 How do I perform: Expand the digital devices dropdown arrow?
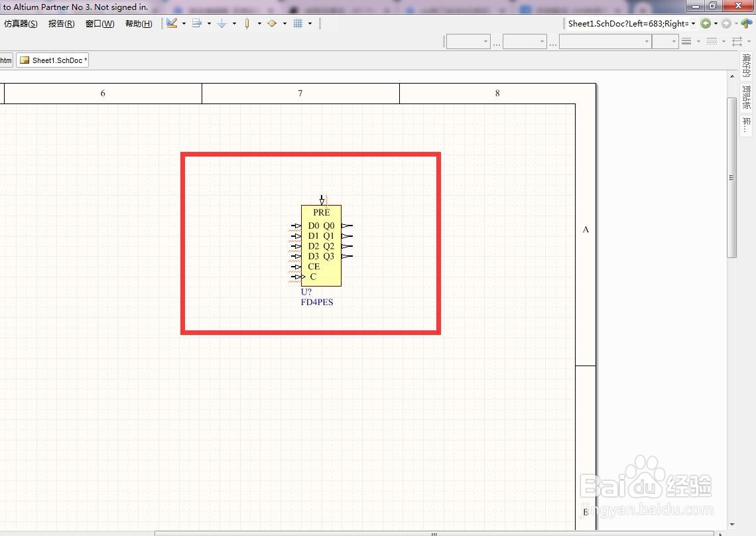pyautogui.click(x=259, y=23)
